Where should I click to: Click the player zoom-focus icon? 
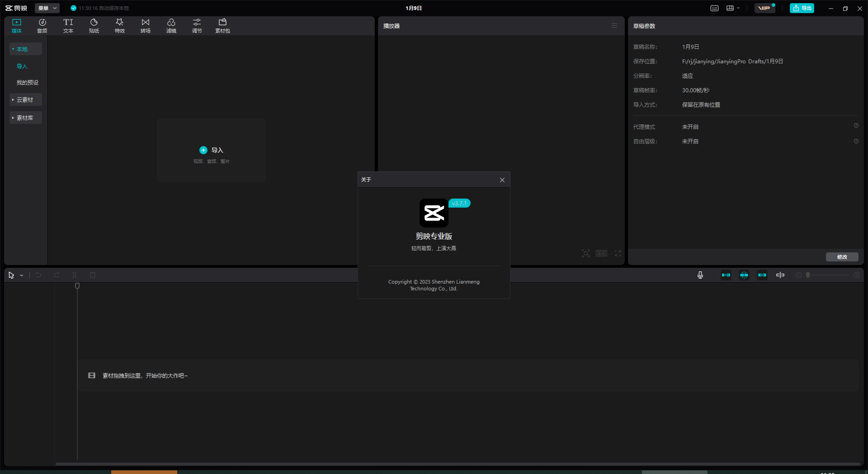click(x=586, y=253)
